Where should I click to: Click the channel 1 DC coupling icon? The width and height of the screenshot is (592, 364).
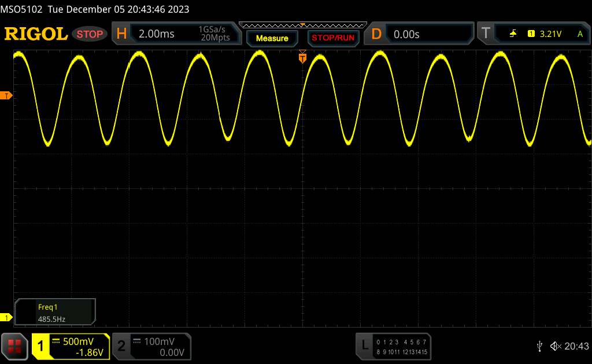click(x=56, y=341)
